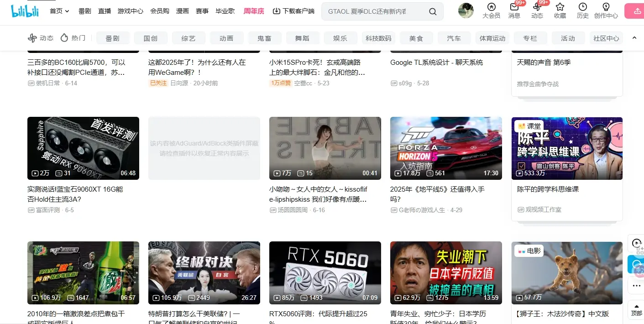
Task: Select 活动 channel
Action: coord(568,38)
